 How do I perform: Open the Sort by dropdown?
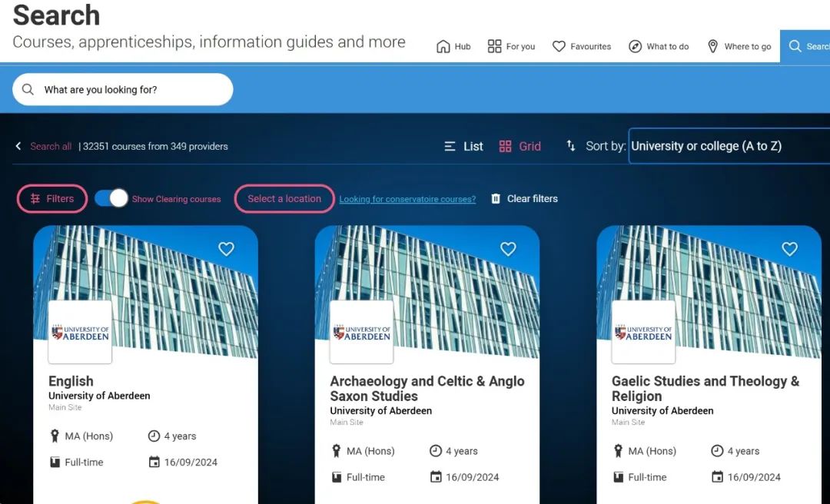(729, 146)
